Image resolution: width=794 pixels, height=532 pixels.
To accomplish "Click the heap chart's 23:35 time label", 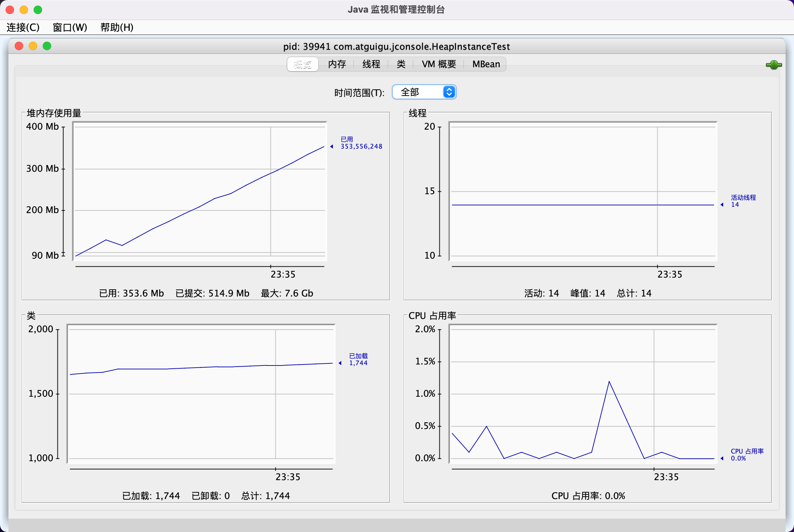I will point(283,274).
